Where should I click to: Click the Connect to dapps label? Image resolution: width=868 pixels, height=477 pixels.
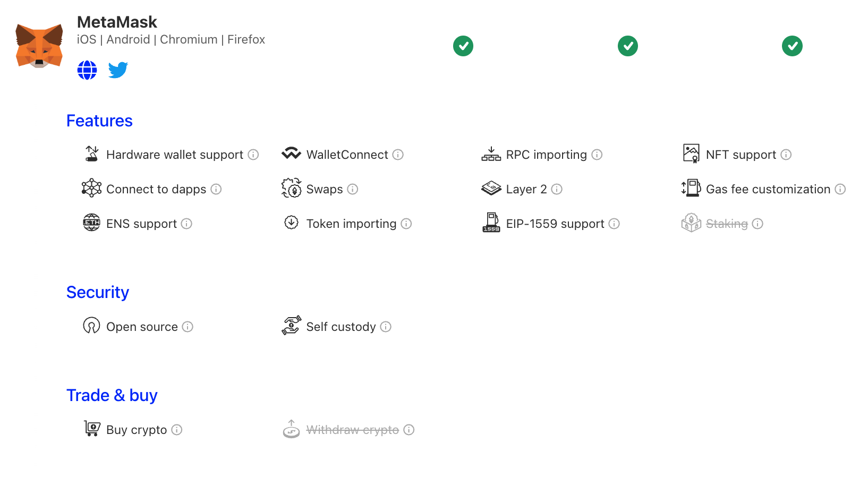pyautogui.click(x=156, y=189)
